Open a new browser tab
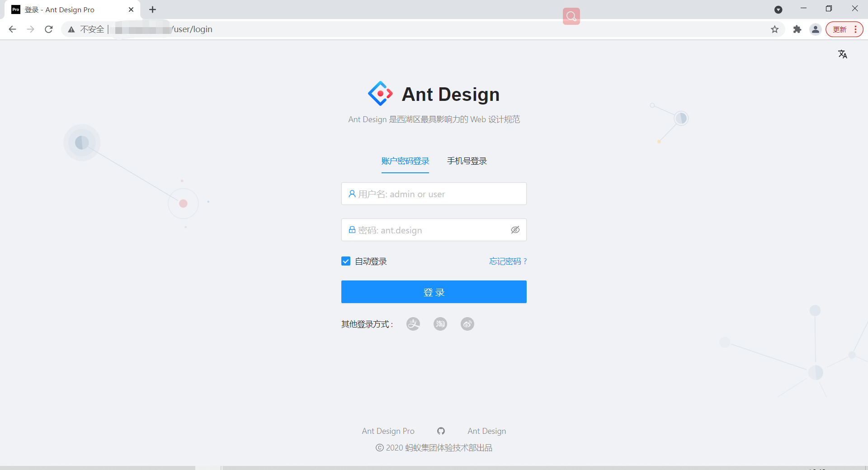868x470 pixels. pos(153,9)
